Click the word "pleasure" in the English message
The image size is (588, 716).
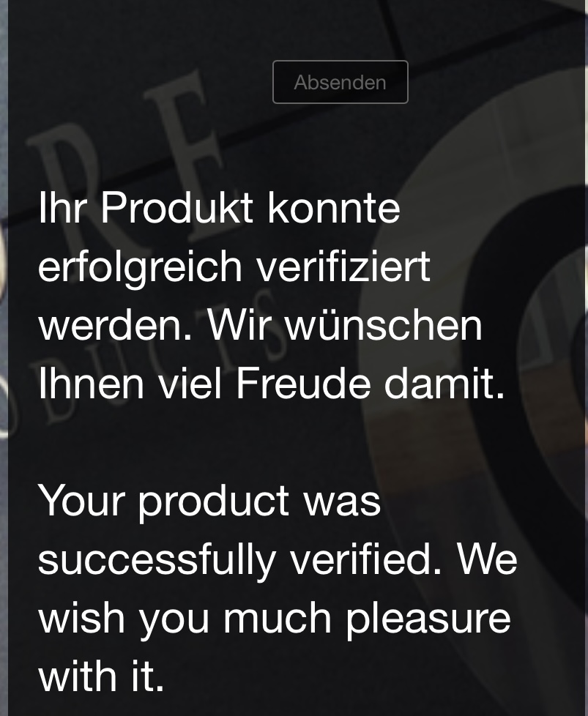[x=428, y=620]
